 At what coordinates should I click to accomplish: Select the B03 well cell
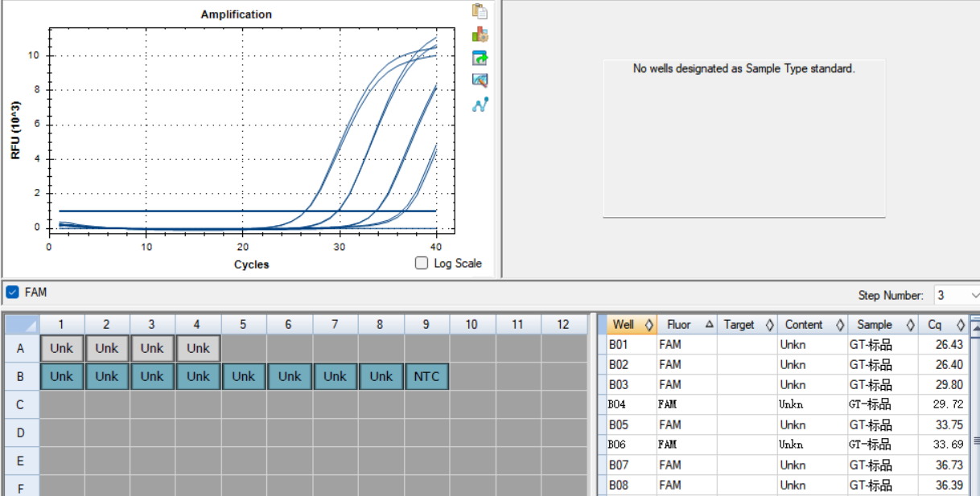click(632, 385)
